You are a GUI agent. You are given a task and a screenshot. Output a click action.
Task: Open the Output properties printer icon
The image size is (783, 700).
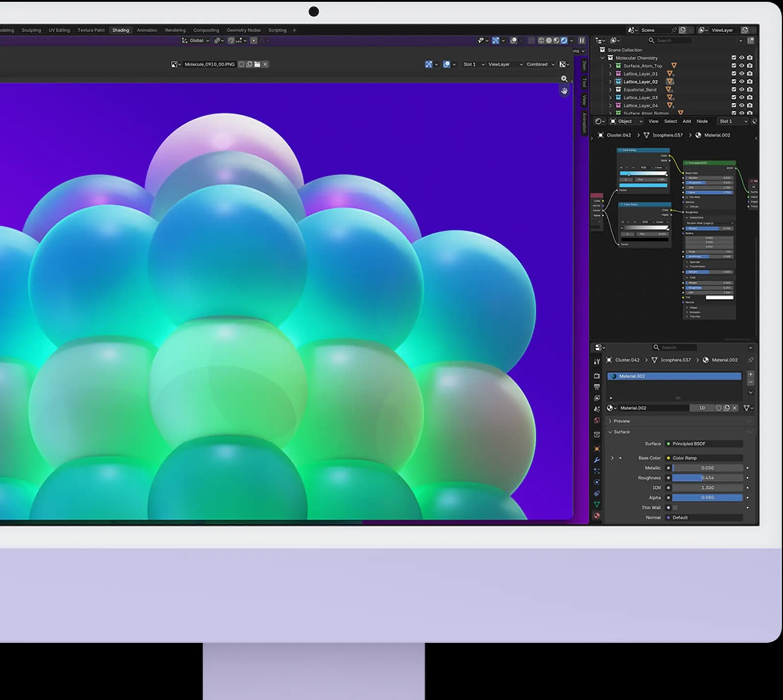597,387
